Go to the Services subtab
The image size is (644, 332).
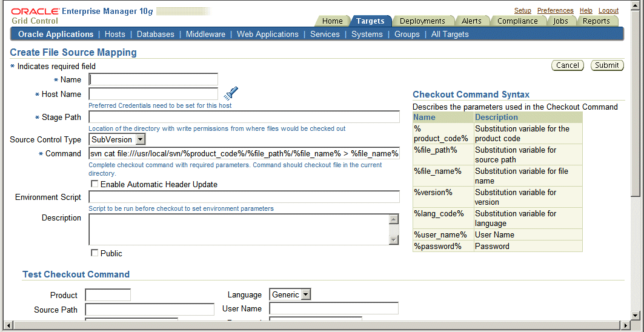[325, 34]
